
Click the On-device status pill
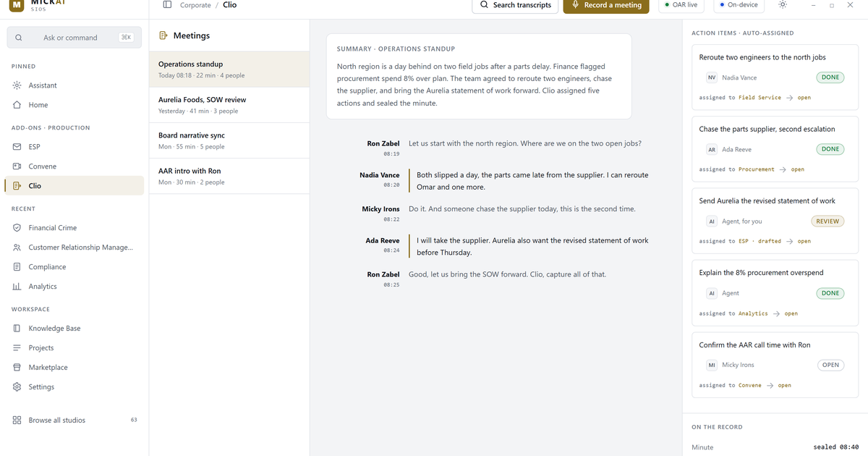(x=739, y=5)
